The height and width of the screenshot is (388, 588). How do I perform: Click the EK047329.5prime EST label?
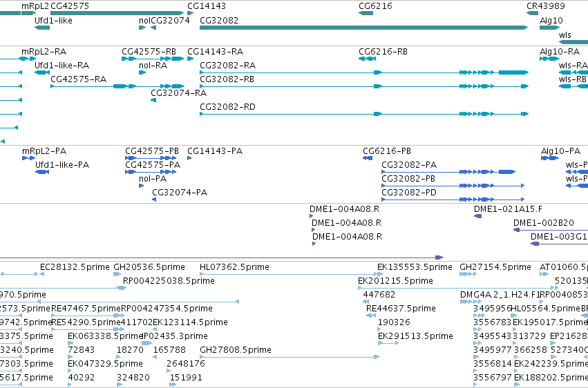[106, 364]
